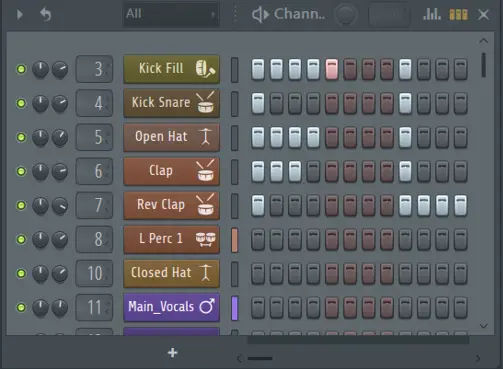Open the Clap channel button
Viewport: 503px width, 369px height.
[x=172, y=171]
